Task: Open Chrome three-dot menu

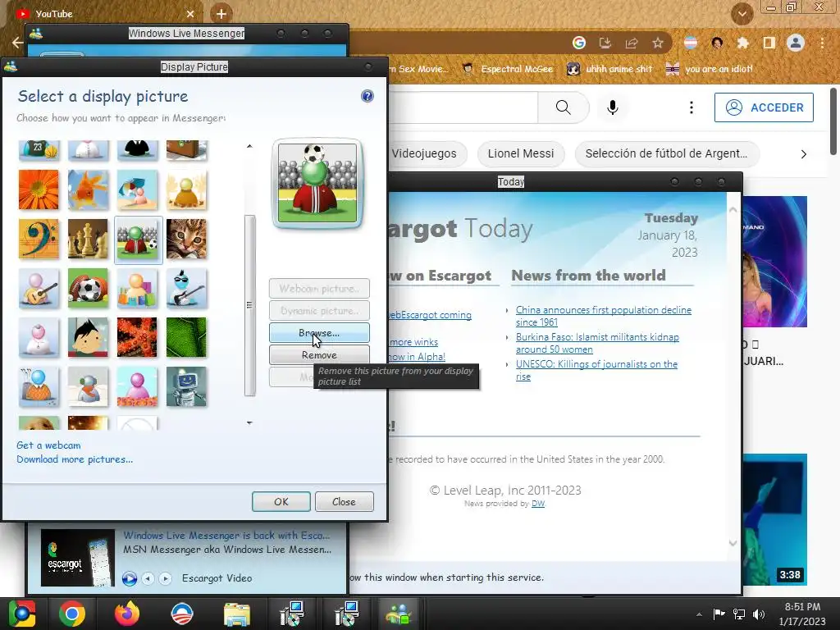Action: (822, 43)
